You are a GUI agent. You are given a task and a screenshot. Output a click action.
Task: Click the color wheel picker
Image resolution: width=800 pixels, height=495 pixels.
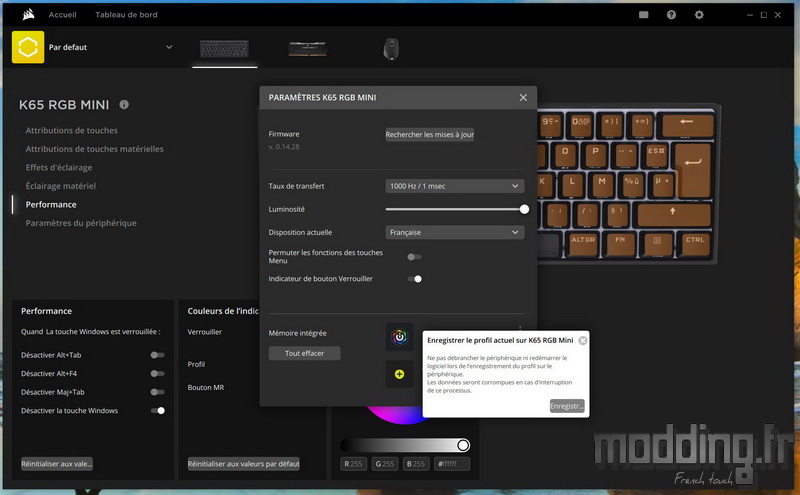[x=401, y=414]
